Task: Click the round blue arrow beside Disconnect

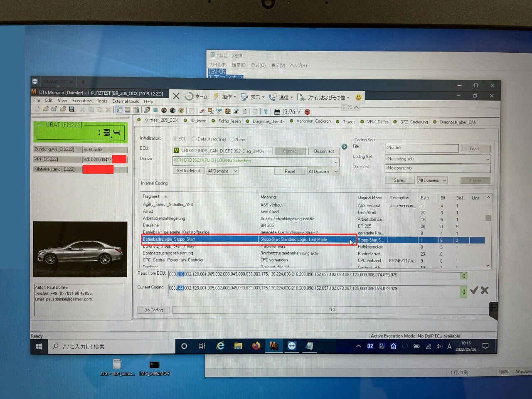Action: point(345,147)
